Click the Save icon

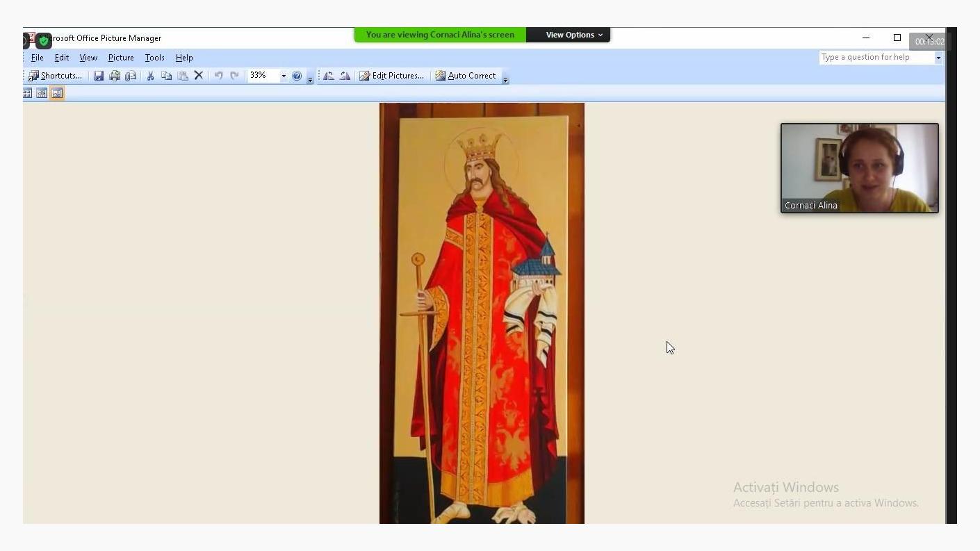(99, 75)
